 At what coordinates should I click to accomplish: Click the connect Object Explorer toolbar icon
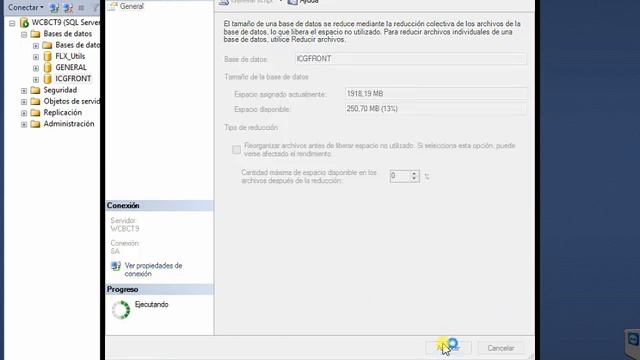[x=54, y=7]
